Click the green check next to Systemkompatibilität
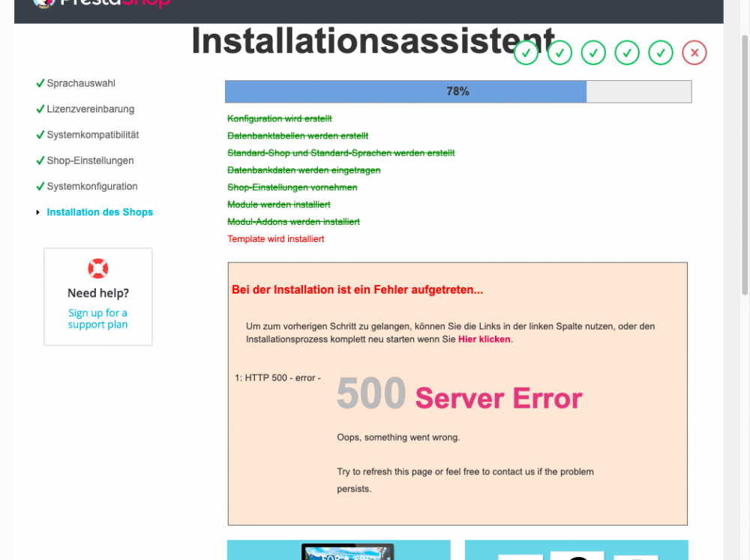 coord(40,135)
